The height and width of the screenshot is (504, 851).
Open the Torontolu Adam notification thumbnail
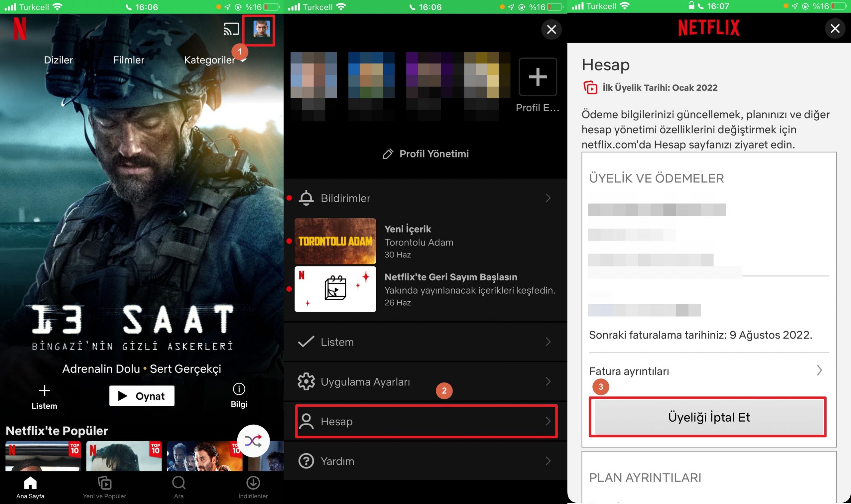335,241
